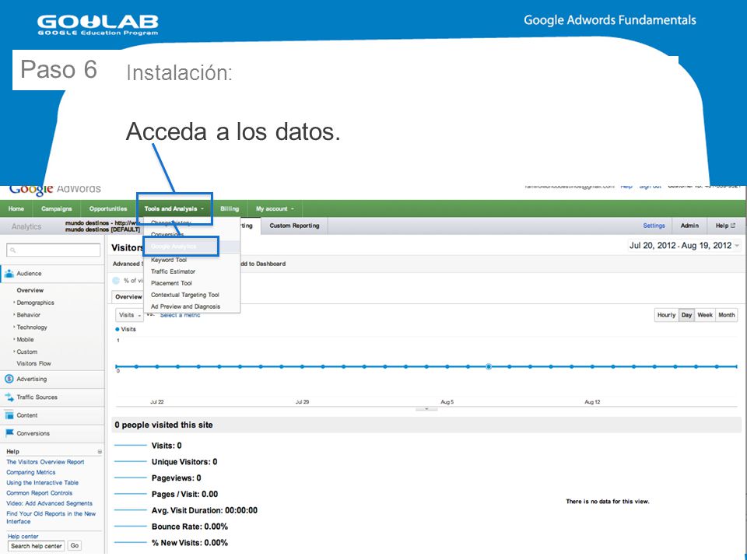Open Video: Add Advanced Segments link
Image resolution: width=747 pixels, height=560 pixels.
50,503
